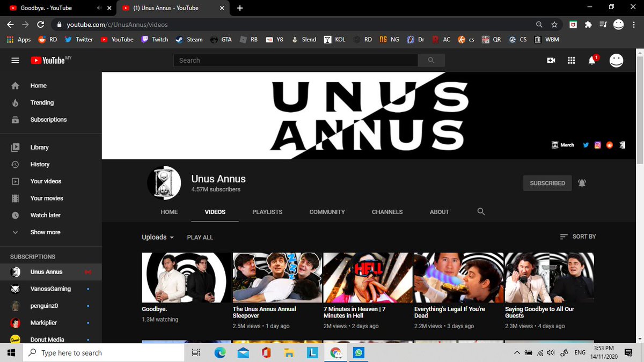This screenshot has width=644, height=362.
Task: Open the YouTube guide hamburger menu
Action: pos(15,61)
